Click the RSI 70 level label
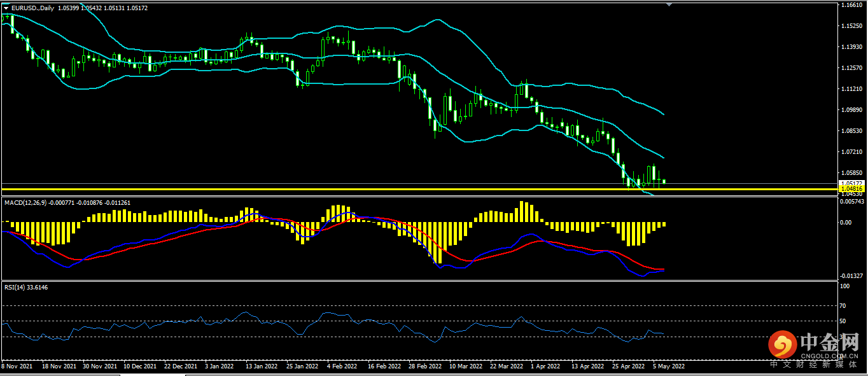868x376 pixels. click(844, 305)
